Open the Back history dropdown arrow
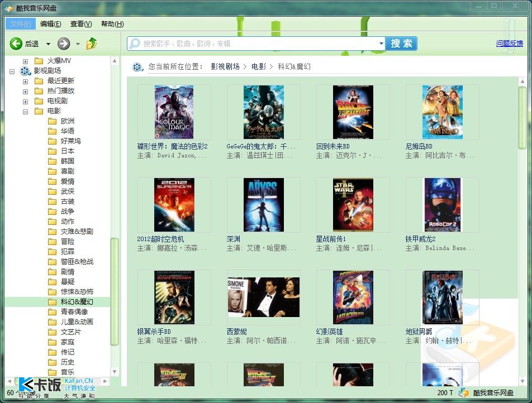The height and width of the screenshot is (403, 532). point(48,44)
